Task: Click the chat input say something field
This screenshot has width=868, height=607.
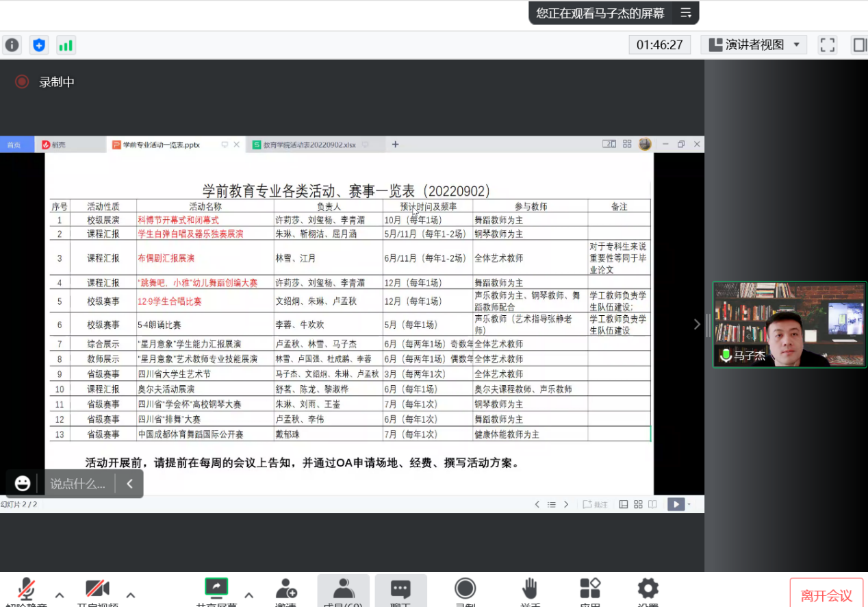Action: 78,484
